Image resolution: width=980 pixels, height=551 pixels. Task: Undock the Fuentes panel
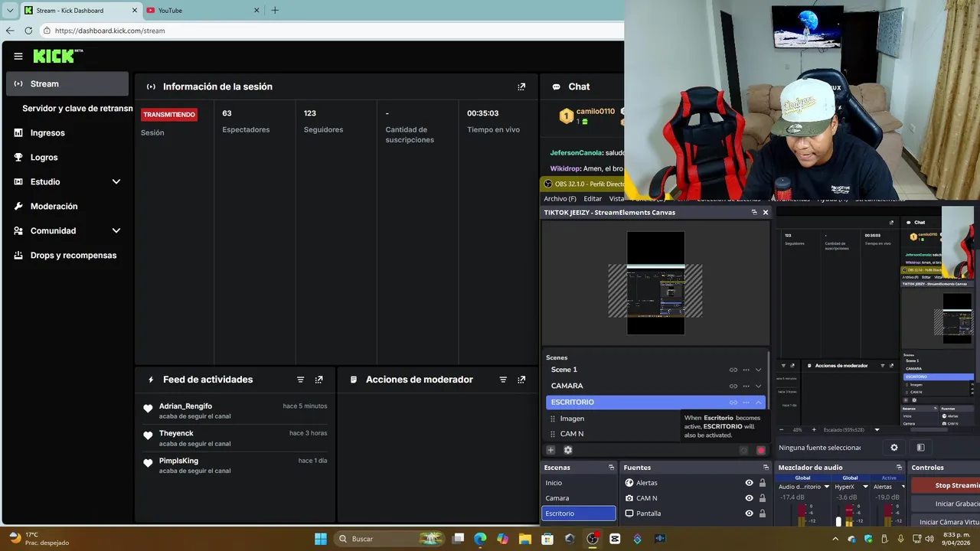point(766,467)
